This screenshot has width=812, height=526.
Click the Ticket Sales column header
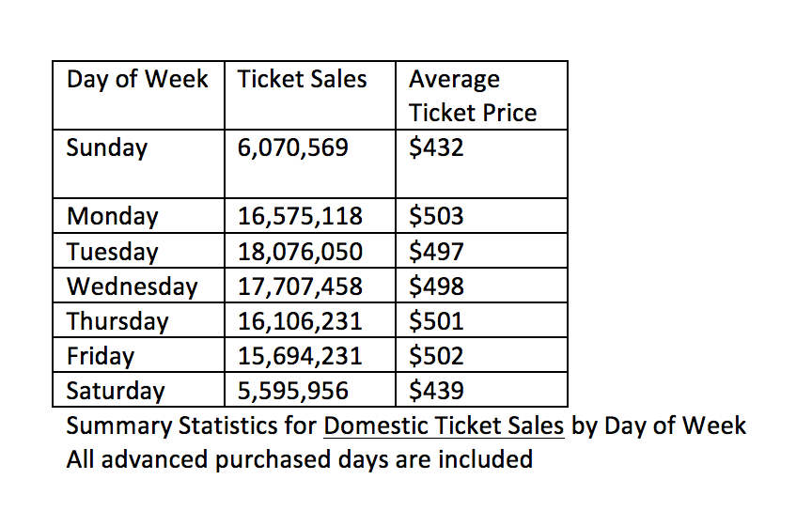[302, 80]
